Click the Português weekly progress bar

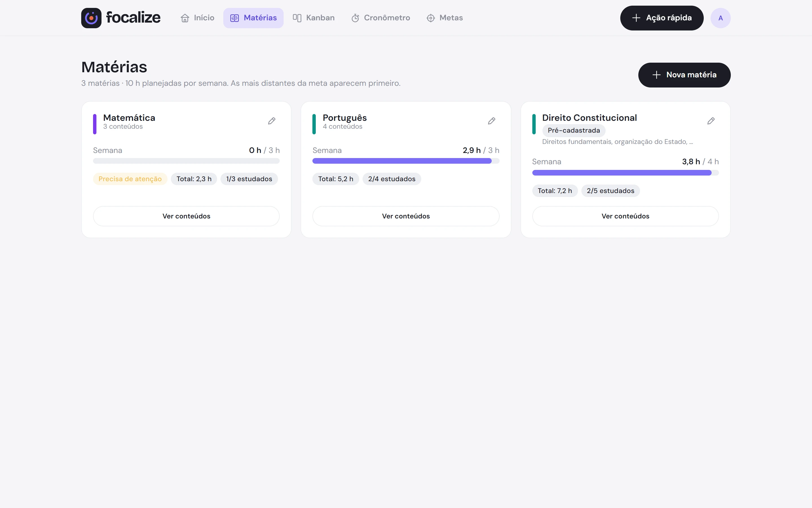(406, 161)
